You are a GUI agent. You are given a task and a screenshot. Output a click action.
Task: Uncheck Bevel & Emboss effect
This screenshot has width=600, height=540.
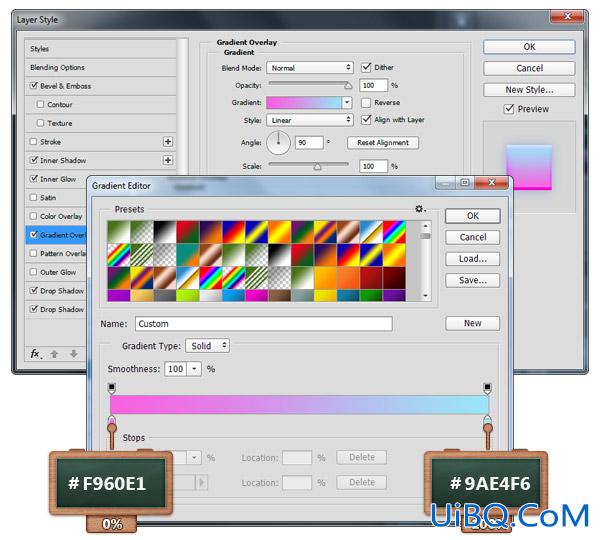tap(34, 86)
